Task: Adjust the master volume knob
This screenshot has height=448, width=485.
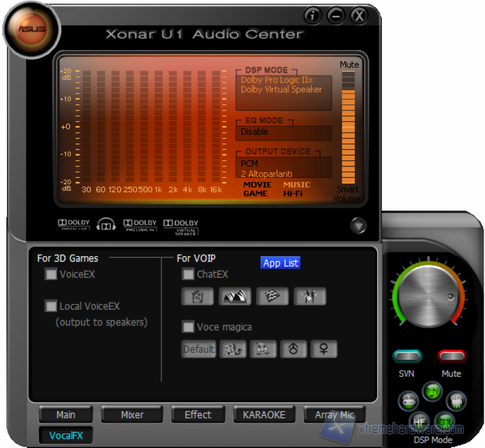Action: pyautogui.click(x=428, y=295)
